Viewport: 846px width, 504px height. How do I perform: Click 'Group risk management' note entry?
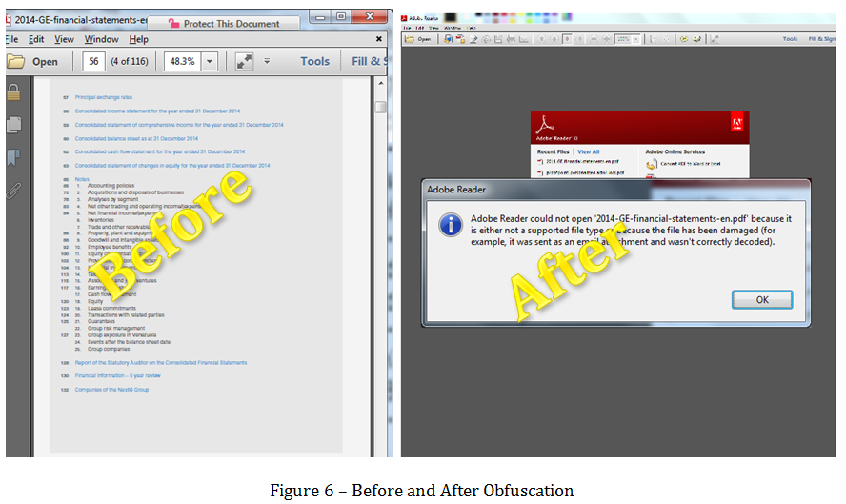(116, 328)
